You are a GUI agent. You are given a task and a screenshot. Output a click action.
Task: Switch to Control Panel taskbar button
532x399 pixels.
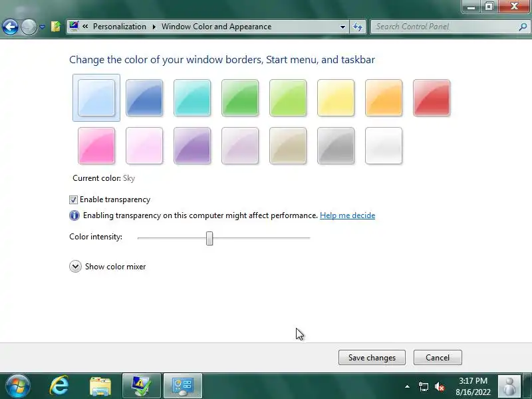tap(183, 386)
